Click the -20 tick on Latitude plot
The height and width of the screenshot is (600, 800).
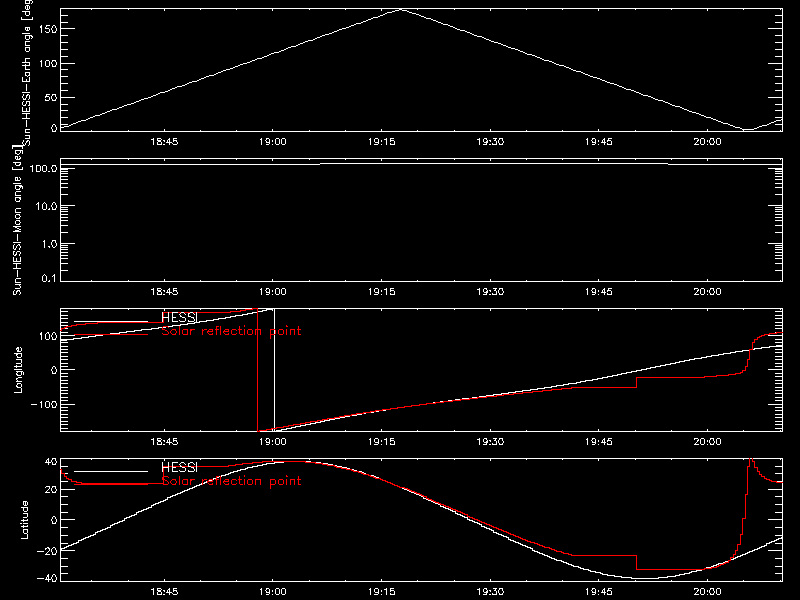click(47, 551)
